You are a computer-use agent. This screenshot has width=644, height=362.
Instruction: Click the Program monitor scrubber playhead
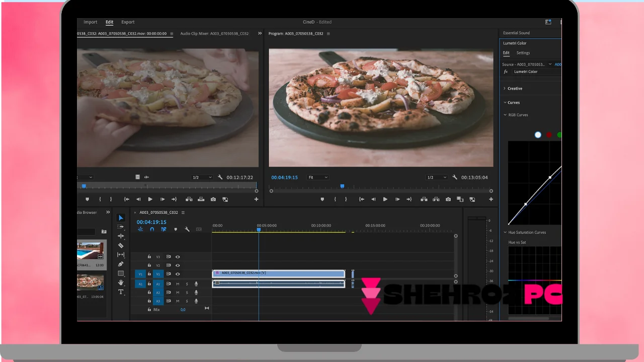(342, 187)
